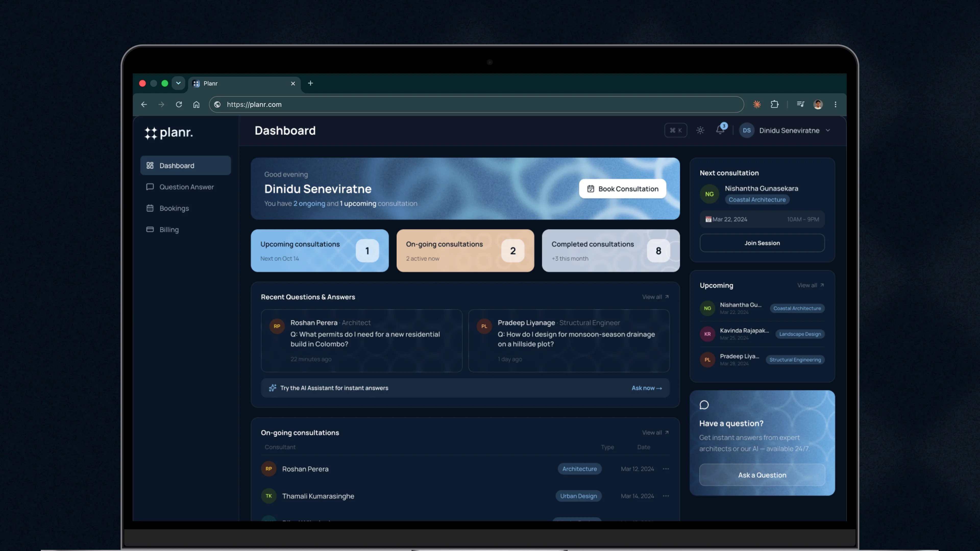Screen dimensions: 980x551
Task: Open Nishantha Gu... upcoming row
Action: point(762,308)
